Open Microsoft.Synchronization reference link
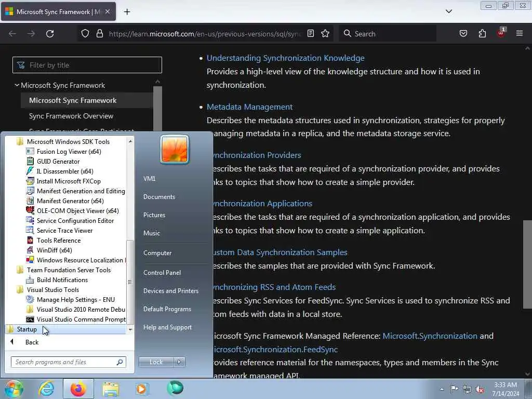The image size is (532, 399). [430, 336]
